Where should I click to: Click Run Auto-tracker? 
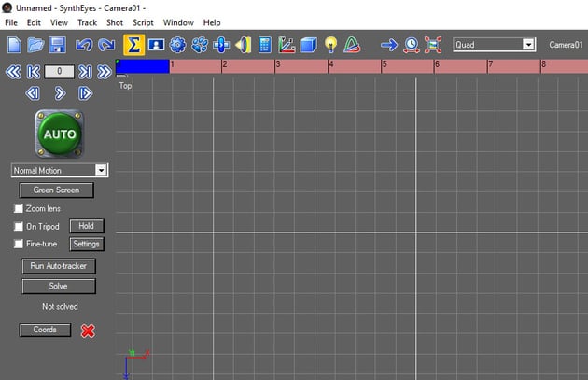coord(59,266)
